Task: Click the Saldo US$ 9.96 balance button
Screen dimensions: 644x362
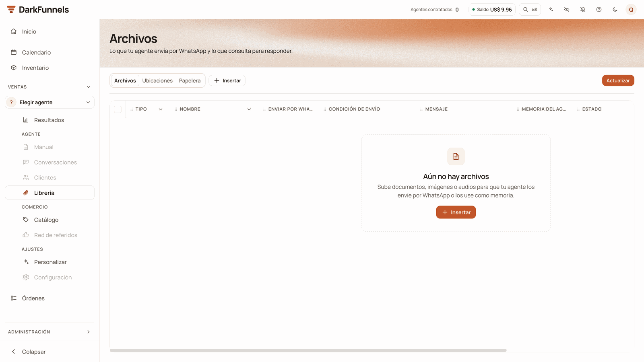Action: pos(492,10)
